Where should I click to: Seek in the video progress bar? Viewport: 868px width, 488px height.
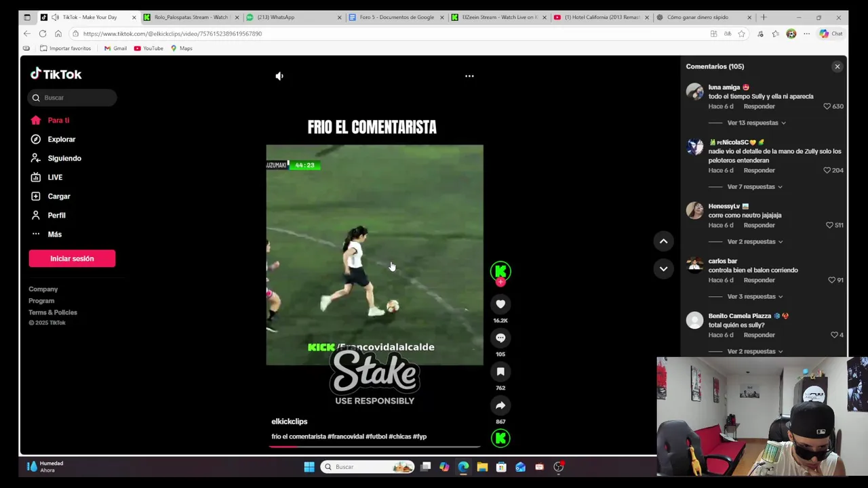click(374, 446)
